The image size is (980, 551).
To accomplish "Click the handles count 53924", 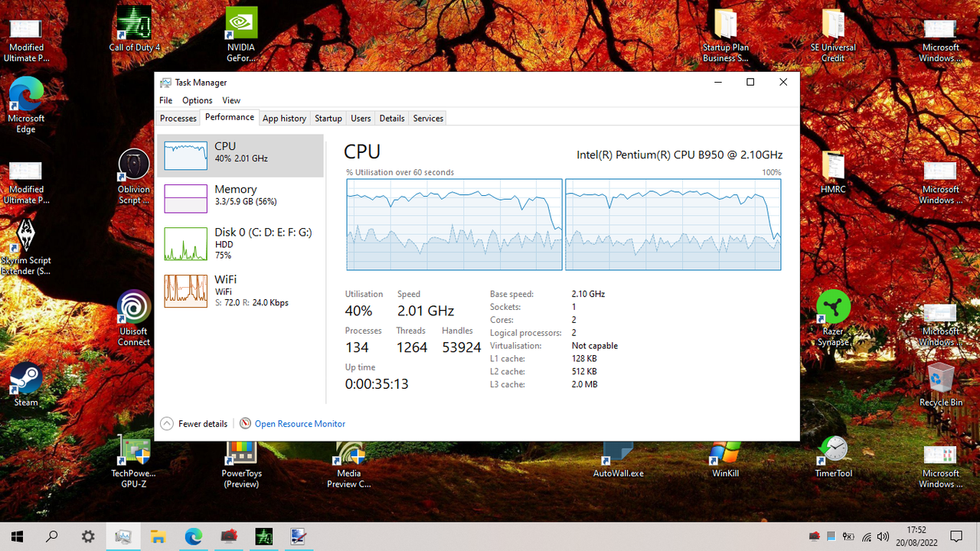I will tap(462, 347).
